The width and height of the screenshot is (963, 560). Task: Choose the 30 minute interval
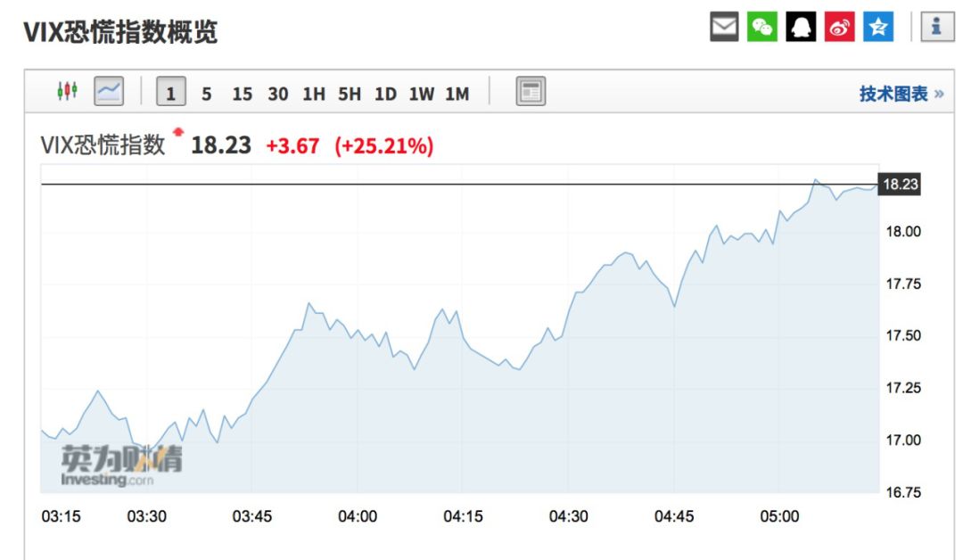(277, 94)
